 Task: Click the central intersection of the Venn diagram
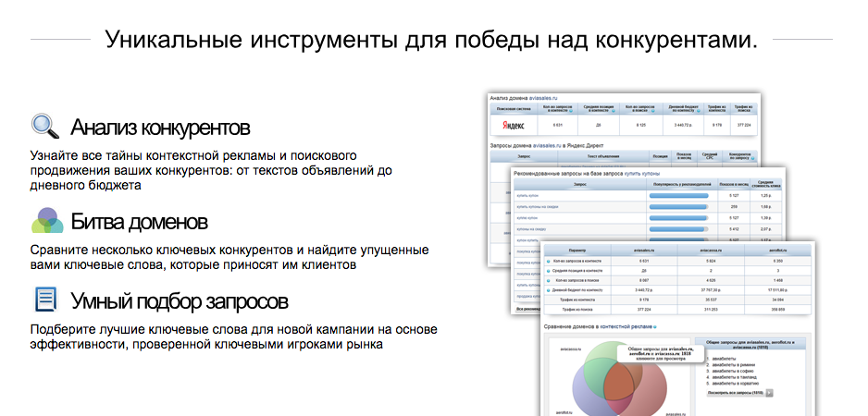click(x=618, y=381)
